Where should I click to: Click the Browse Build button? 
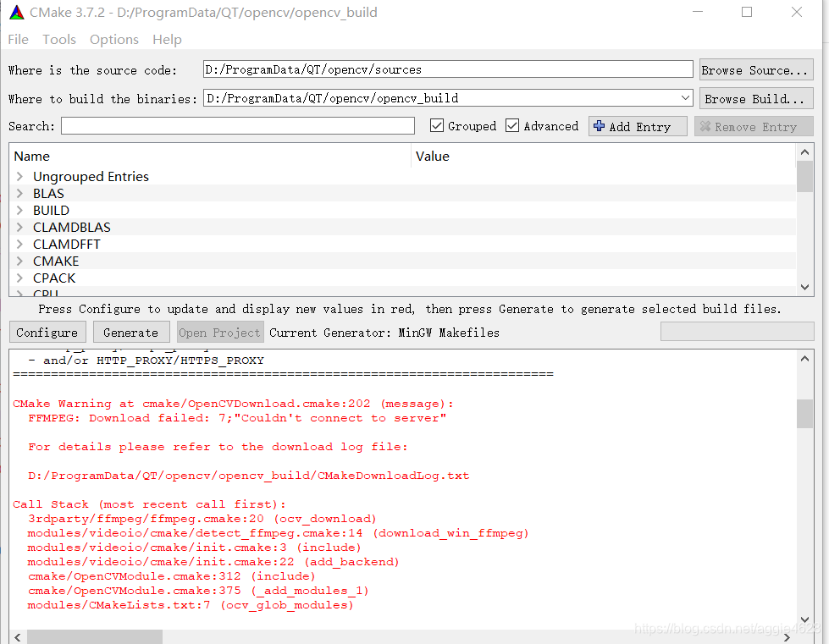point(756,99)
